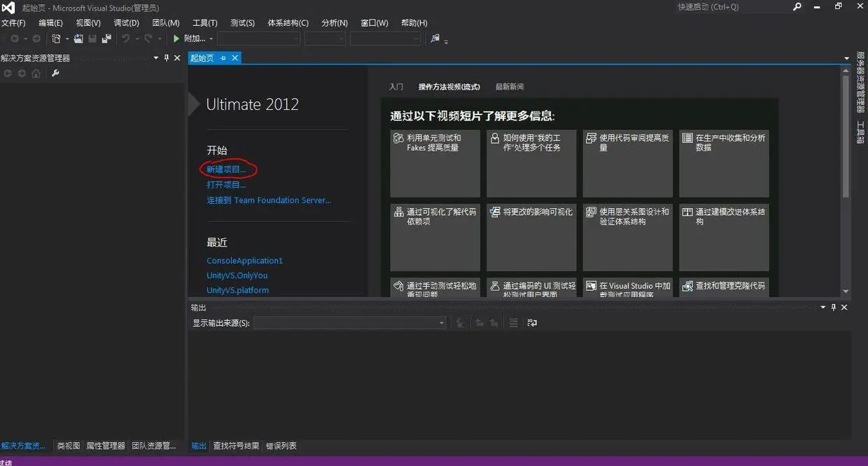Pin the Start Page tab
868x466 pixels.
pos(223,58)
